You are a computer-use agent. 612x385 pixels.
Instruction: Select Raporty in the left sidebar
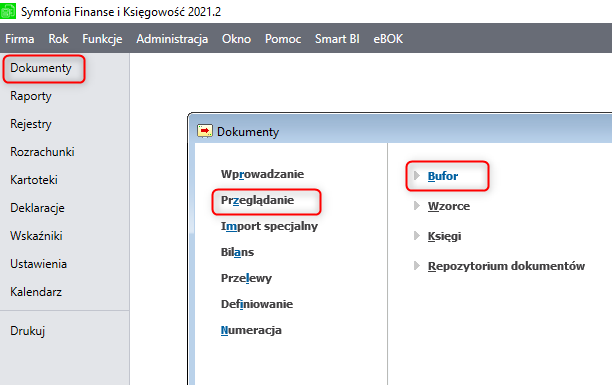[31, 96]
